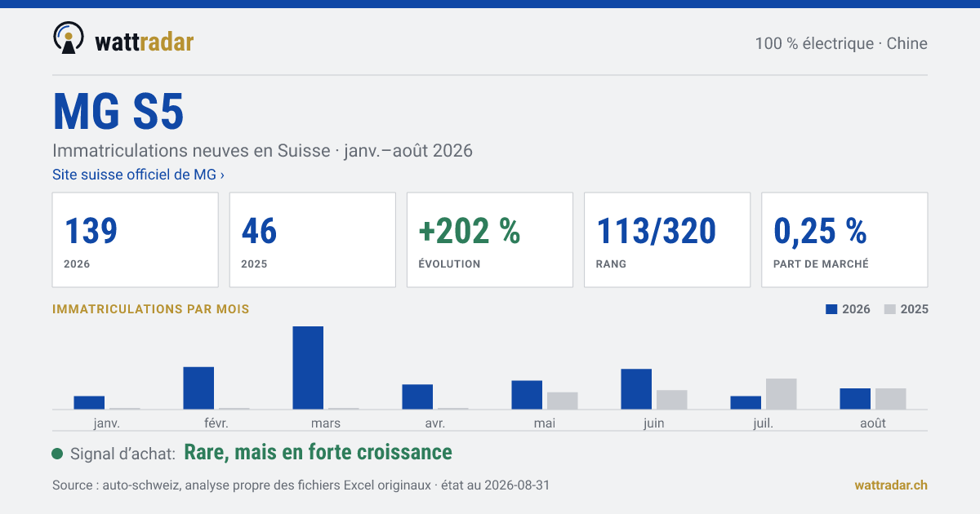Click the avr. axis label
This screenshot has width=980, height=514.
click(x=435, y=423)
